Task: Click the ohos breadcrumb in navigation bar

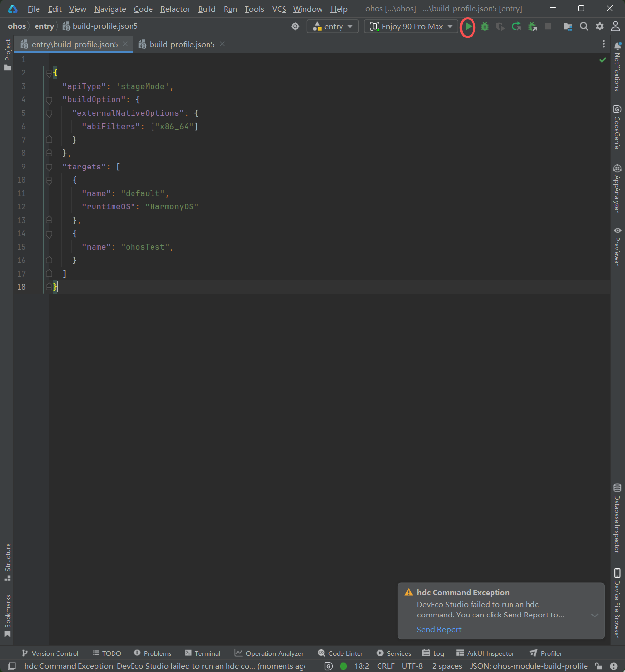Action: pos(17,26)
